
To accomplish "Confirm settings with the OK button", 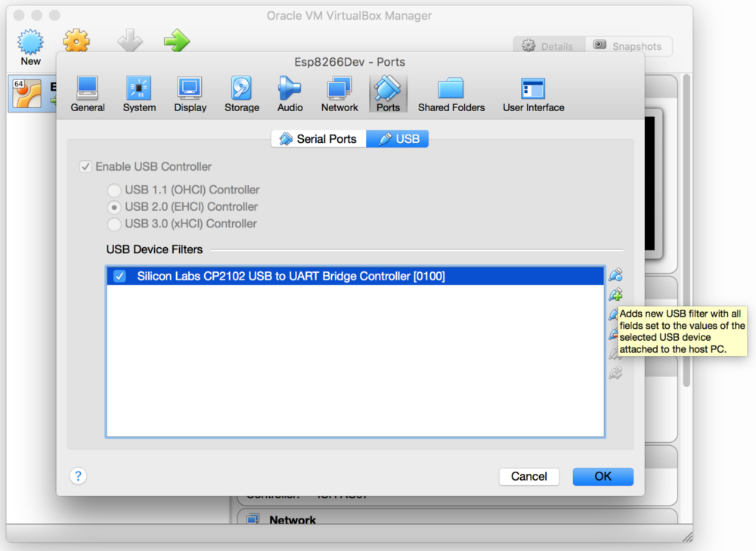I will [x=603, y=476].
